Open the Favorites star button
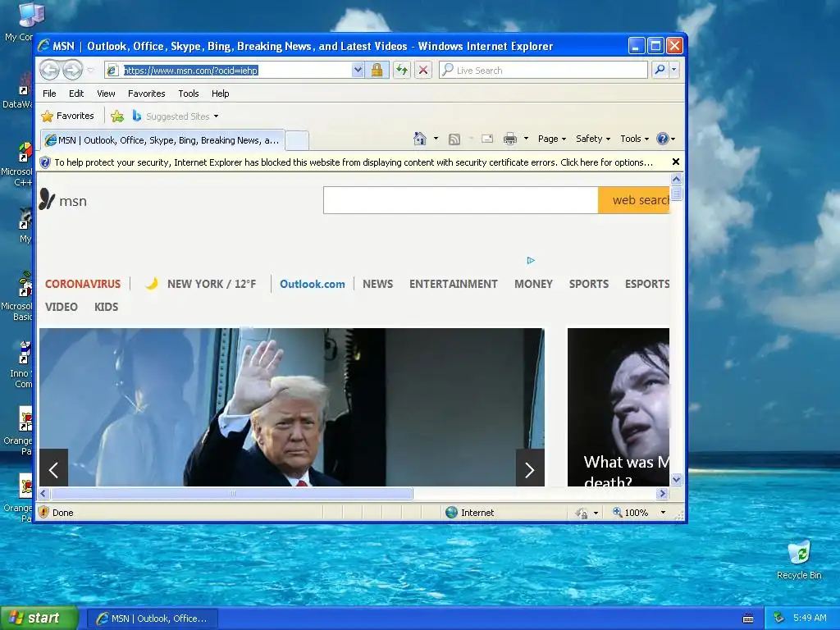 coord(67,116)
